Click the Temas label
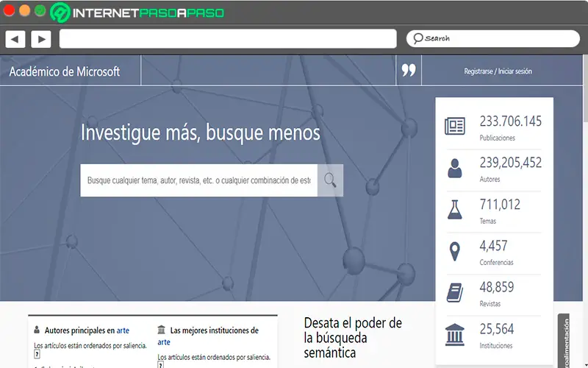The width and height of the screenshot is (588, 368). point(488,221)
